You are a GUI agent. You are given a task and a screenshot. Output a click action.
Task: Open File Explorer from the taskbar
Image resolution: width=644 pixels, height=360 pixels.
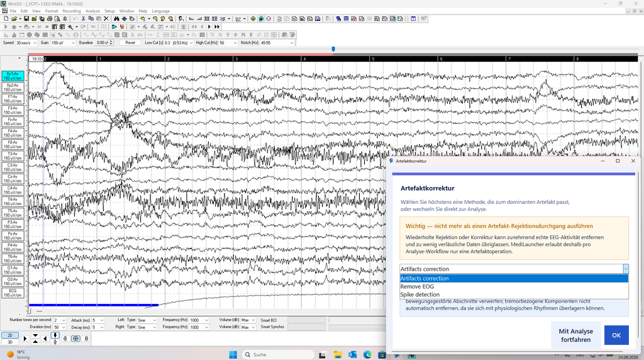pyautogui.click(x=338, y=354)
